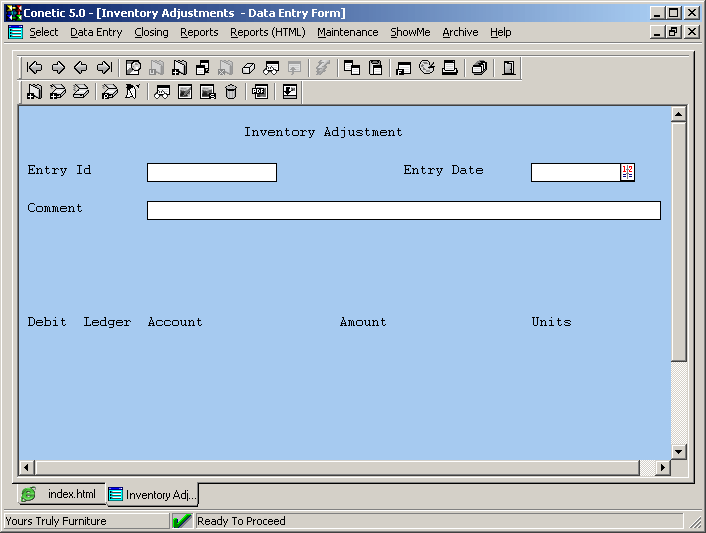The image size is (706, 533).
Task: Click the clipboard paste icon
Action: tap(376, 68)
